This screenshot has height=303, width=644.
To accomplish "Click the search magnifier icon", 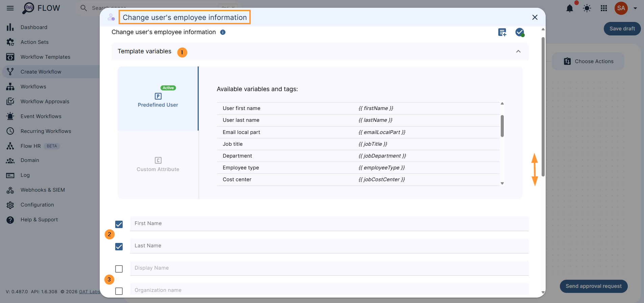I will pyautogui.click(x=83, y=8).
